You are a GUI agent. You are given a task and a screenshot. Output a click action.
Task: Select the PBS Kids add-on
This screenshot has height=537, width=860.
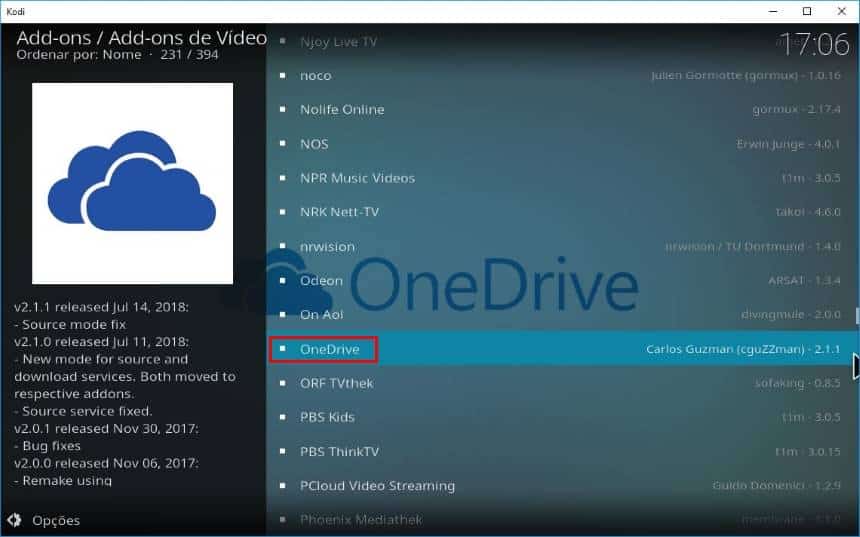tap(563, 417)
